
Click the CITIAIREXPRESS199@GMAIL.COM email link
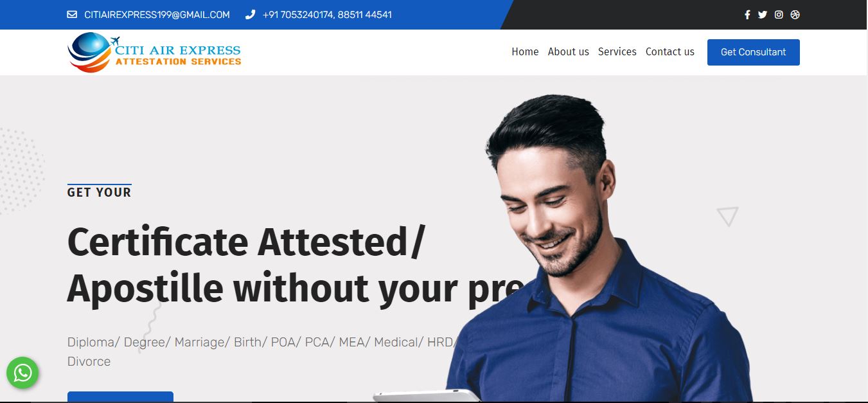pyautogui.click(x=157, y=15)
